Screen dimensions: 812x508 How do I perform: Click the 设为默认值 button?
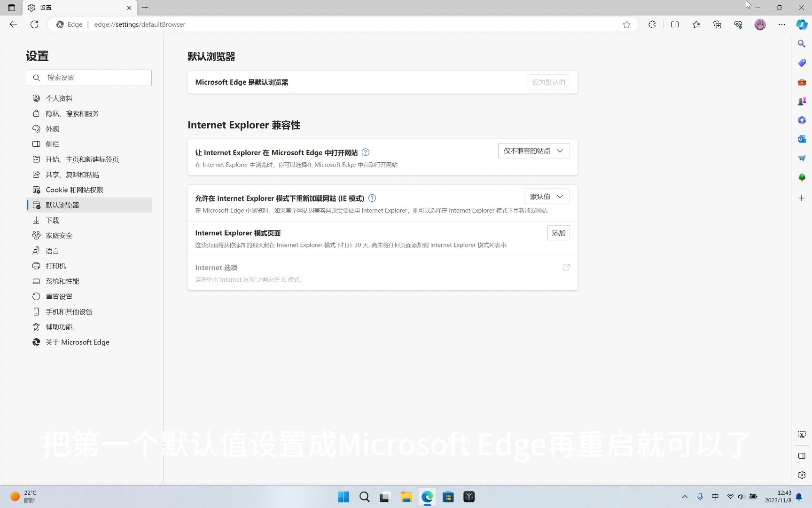(x=548, y=82)
